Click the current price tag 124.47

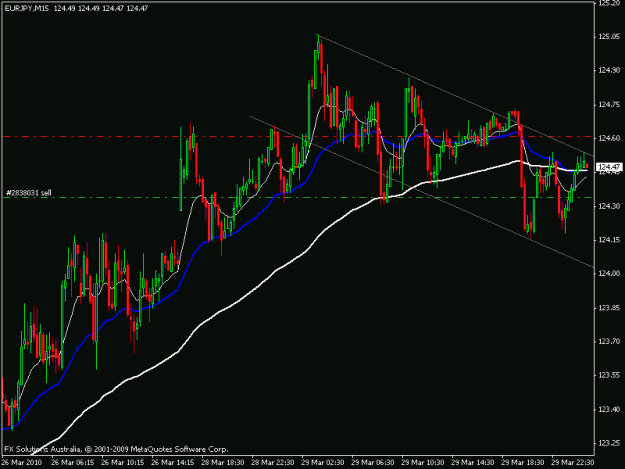point(609,167)
